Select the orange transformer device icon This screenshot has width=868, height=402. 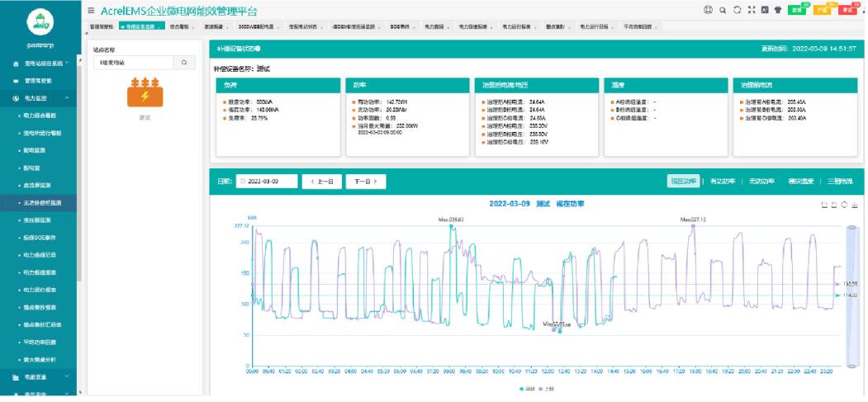(x=144, y=92)
